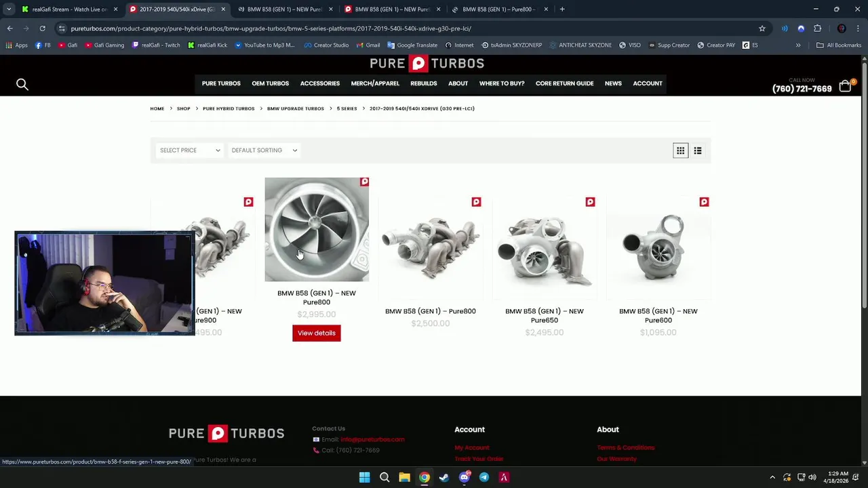This screenshot has height=488, width=868.
Task: Click red badge icon on Pure650 product
Action: pos(590,202)
